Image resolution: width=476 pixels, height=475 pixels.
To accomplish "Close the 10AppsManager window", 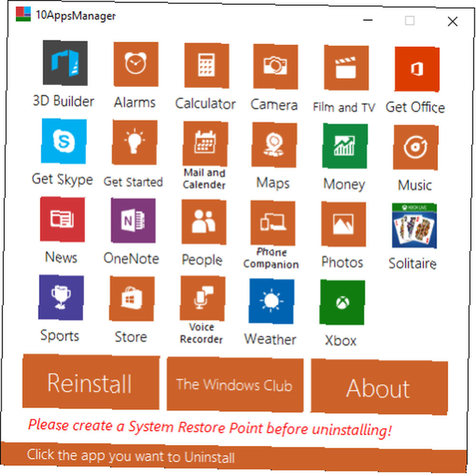I will 453,21.
